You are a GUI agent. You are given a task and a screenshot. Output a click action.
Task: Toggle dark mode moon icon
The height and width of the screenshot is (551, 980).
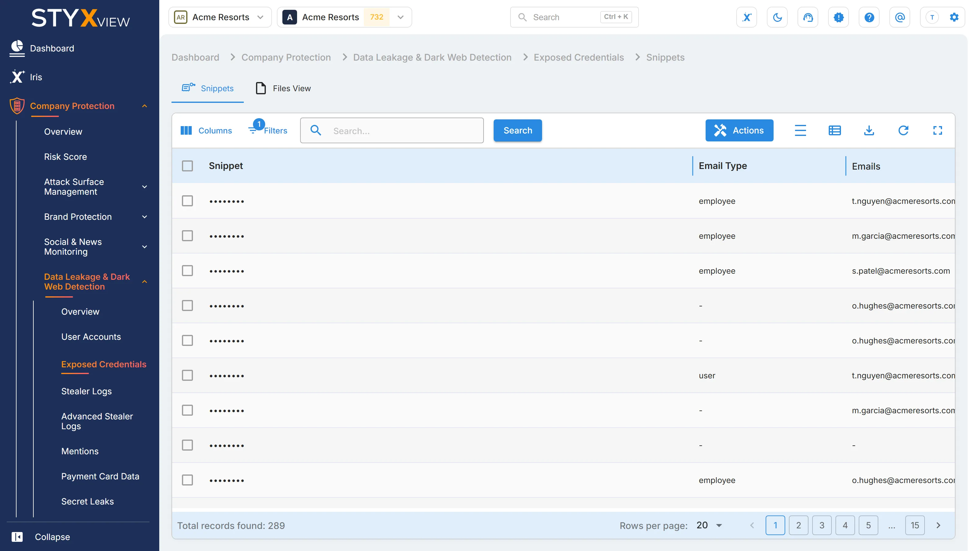[777, 17]
